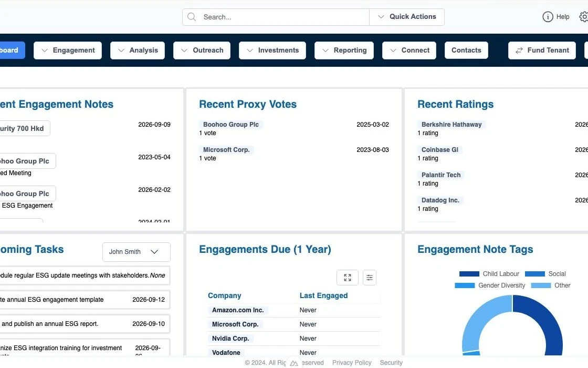Toggle Gender Diversity legend swatch
This screenshot has height=368, width=588.
(x=465, y=286)
